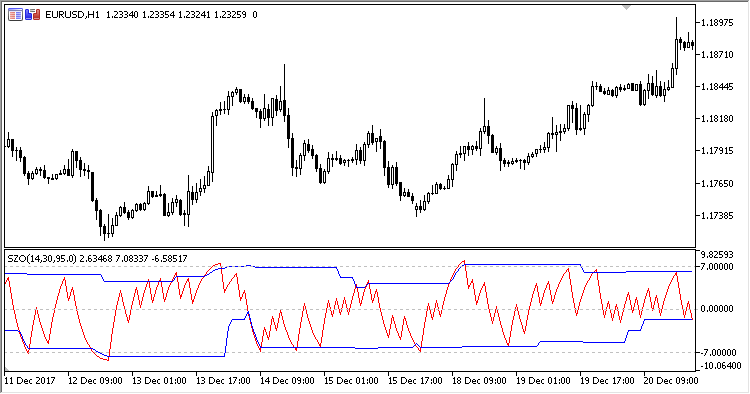The image size is (750, 394).
Task: Click price level 1.17650 on the scale
Action: 717,183
